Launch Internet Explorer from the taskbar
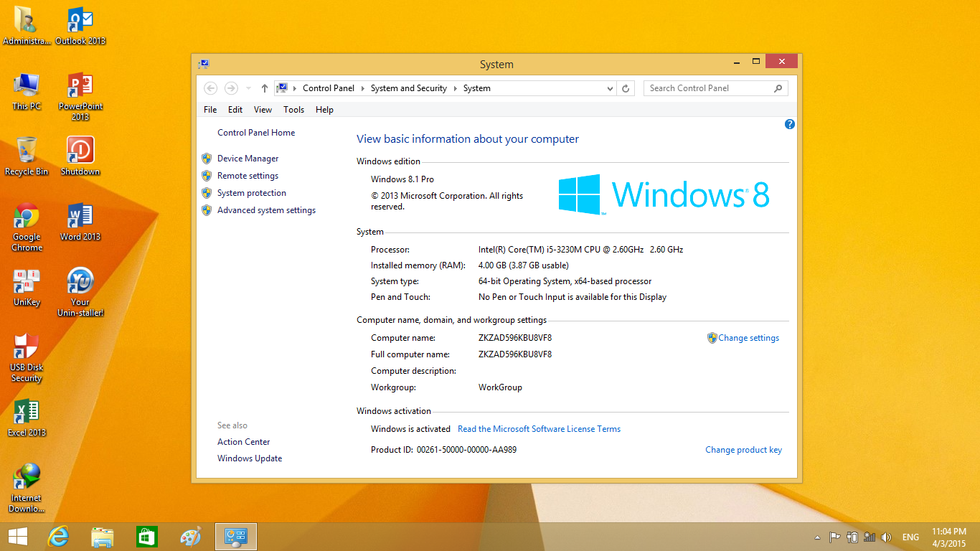980x551 pixels. [x=58, y=537]
